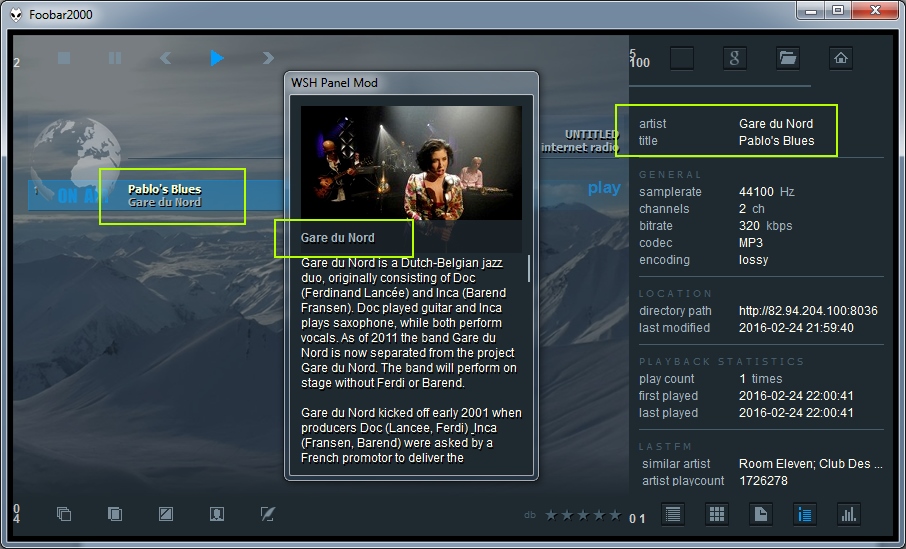The height and width of the screenshot is (549, 906).
Task: Minimize the Foobar2000 window
Action: point(811,11)
